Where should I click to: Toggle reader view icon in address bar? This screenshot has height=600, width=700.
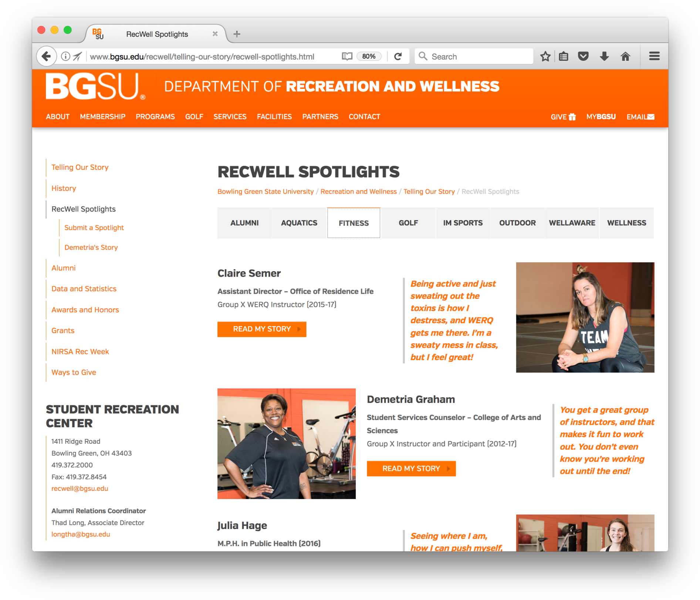point(347,57)
